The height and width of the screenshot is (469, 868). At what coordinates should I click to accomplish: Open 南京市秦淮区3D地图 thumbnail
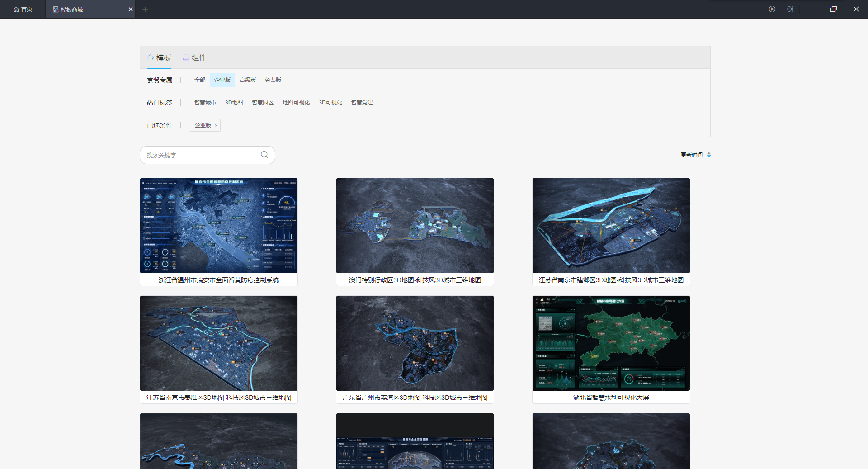(219, 343)
